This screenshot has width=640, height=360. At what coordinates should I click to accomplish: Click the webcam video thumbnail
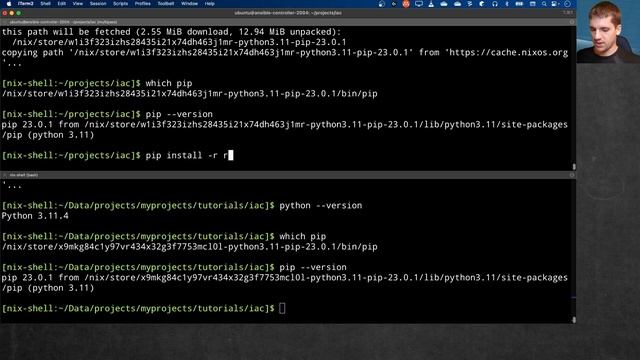tap(608, 31)
